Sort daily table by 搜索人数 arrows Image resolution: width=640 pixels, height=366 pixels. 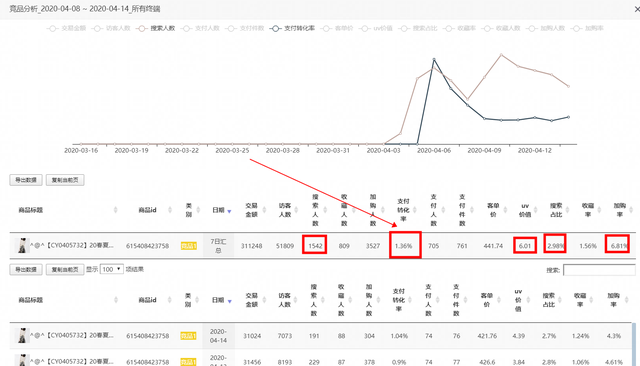pyautogui.click(x=322, y=300)
